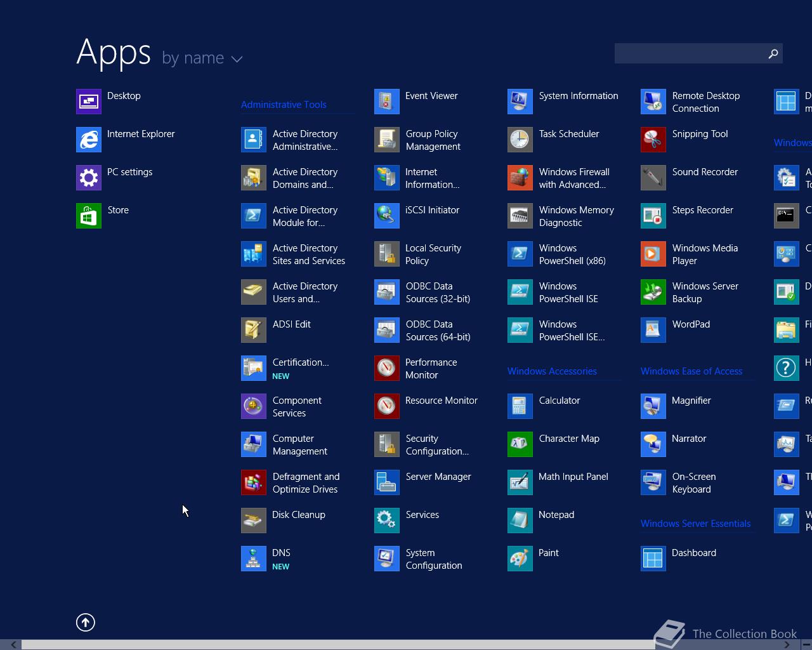Open System Configuration icon
The image size is (812, 650).
pyautogui.click(x=387, y=559)
